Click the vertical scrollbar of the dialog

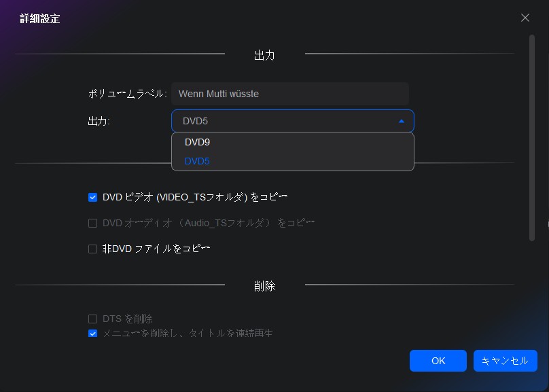pyautogui.click(x=532, y=138)
